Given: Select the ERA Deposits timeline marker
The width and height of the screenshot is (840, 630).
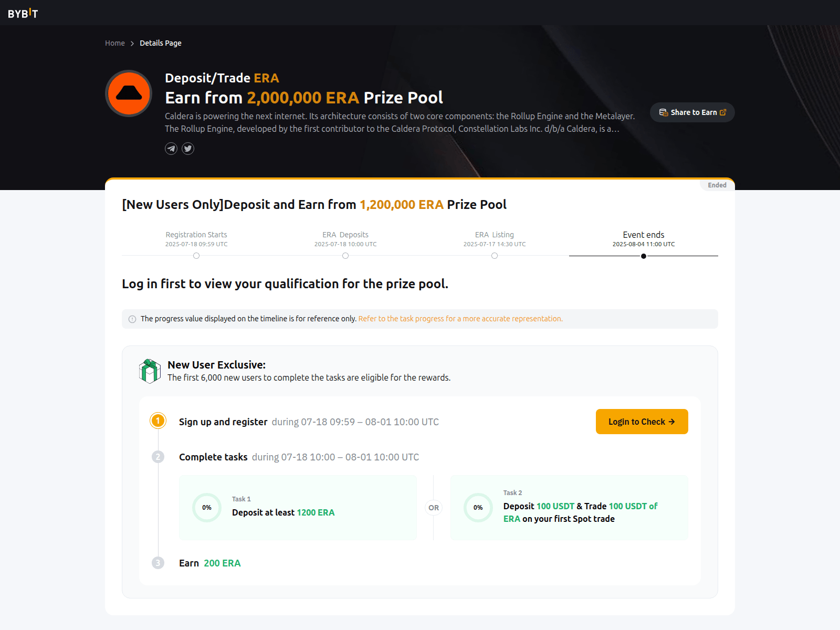Looking at the screenshot, I should (x=345, y=256).
